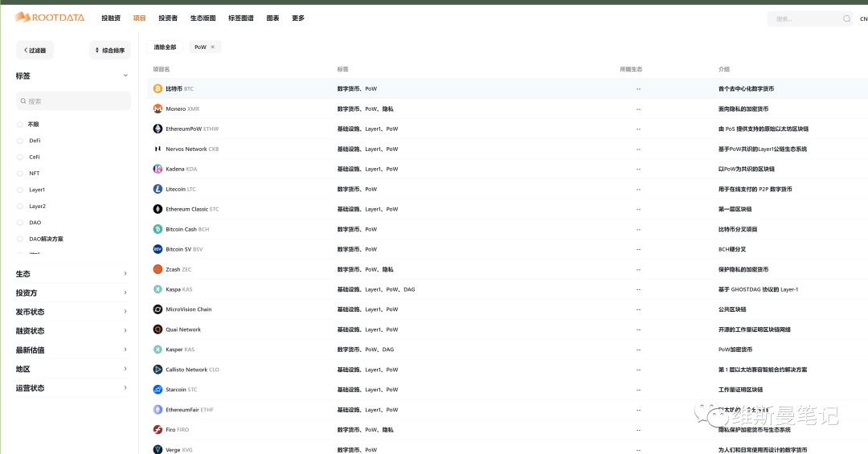Click the Kadena KDA project icon

click(158, 169)
